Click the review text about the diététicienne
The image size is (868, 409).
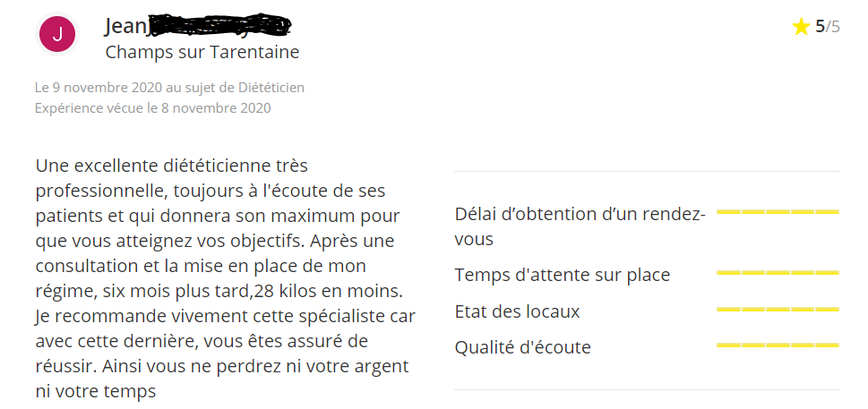click(x=222, y=278)
